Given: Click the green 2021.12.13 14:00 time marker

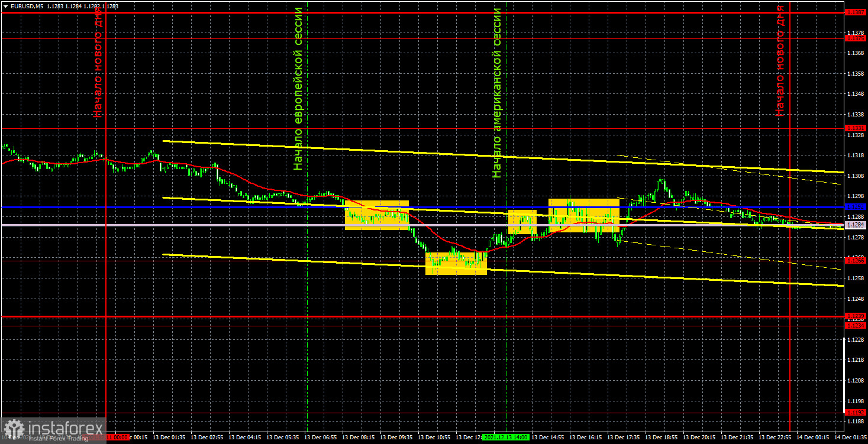Looking at the screenshot, I should 507,437.
